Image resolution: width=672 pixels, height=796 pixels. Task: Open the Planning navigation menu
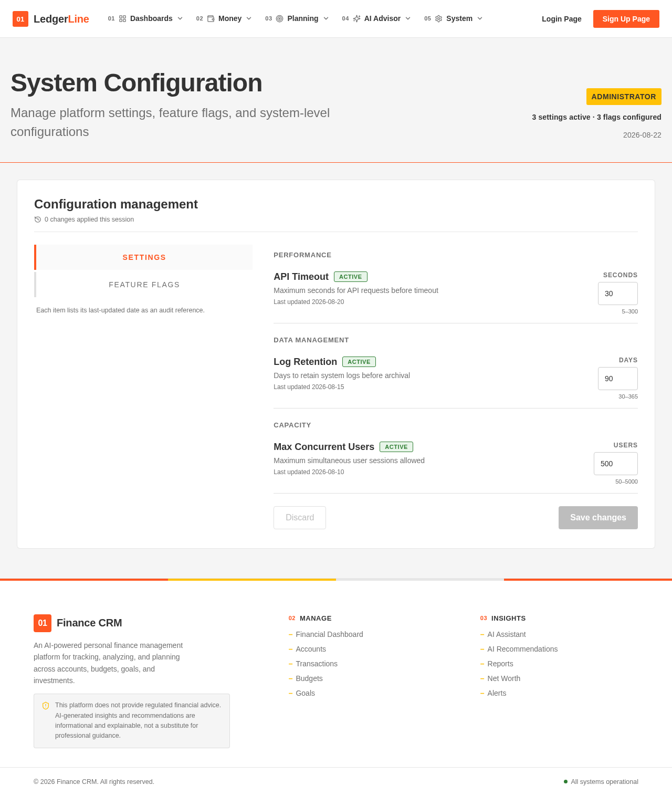(x=297, y=18)
